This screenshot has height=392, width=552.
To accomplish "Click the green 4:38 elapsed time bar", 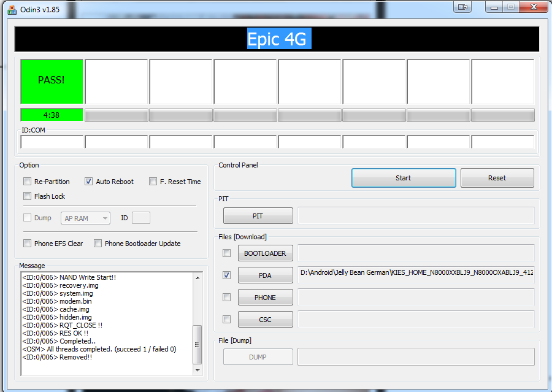I will click(x=52, y=115).
